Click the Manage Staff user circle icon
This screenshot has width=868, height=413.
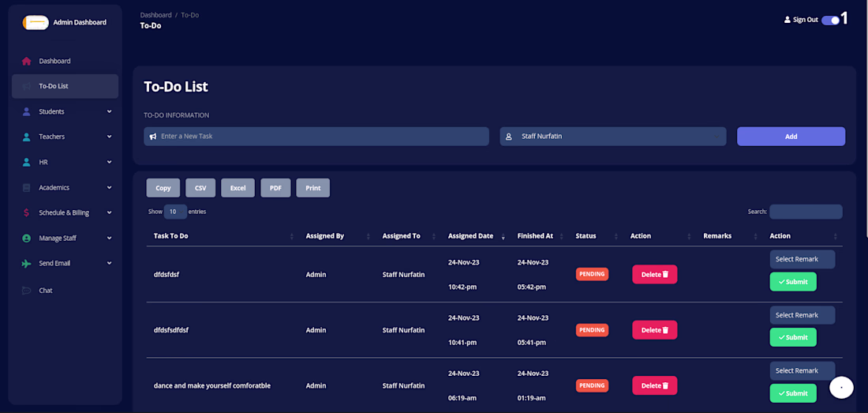coord(26,238)
